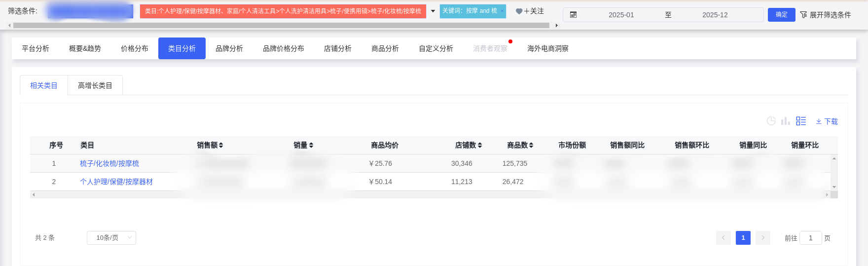Expand filters with 展开筛选条件
868x266 pixels.
click(x=826, y=15)
